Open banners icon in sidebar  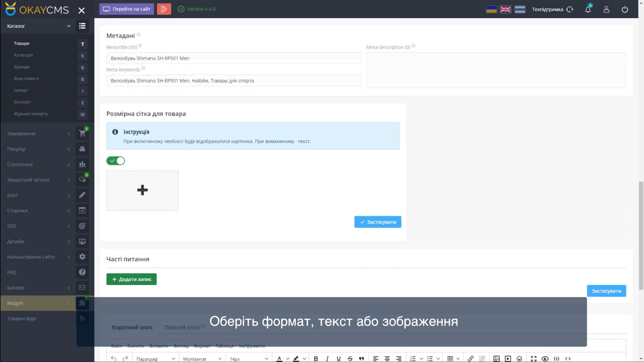pos(82,288)
